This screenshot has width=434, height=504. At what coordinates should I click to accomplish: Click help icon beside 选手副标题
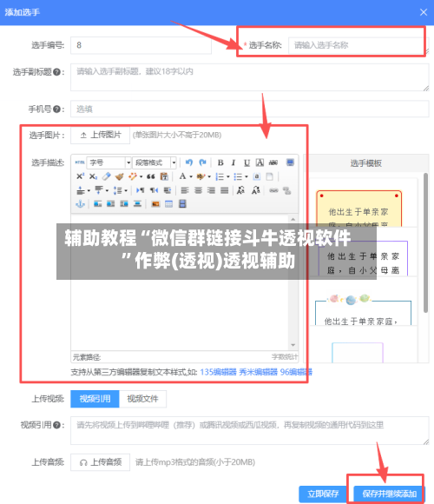point(56,72)
